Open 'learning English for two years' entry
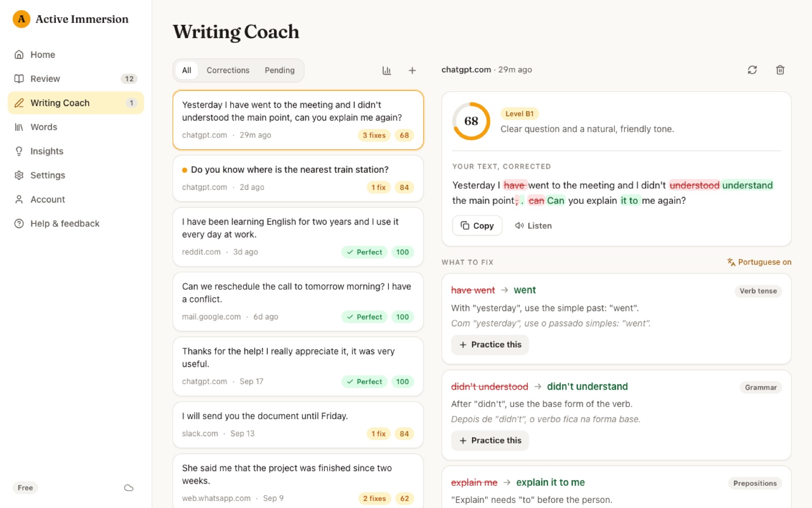 click(298, 237)
